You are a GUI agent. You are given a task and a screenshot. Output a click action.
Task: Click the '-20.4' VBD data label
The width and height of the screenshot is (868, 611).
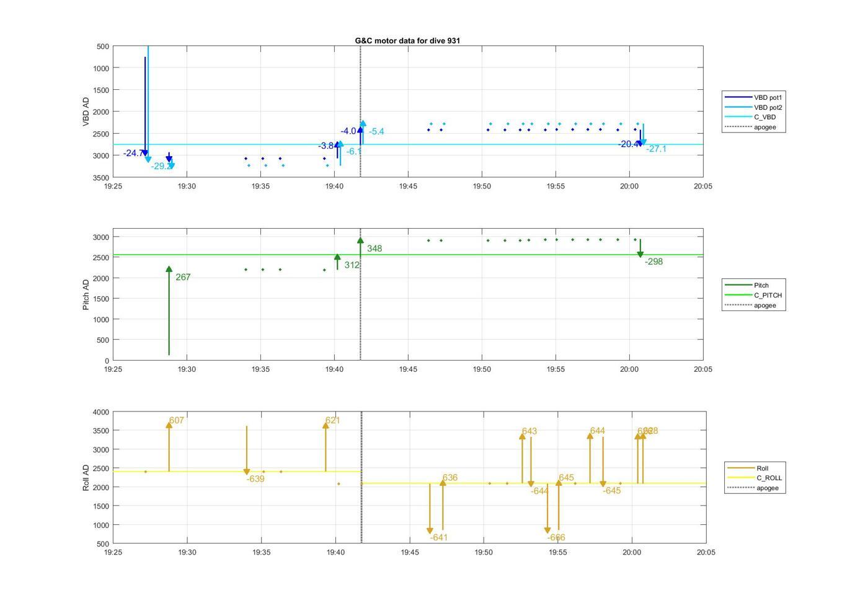(627, 144)
